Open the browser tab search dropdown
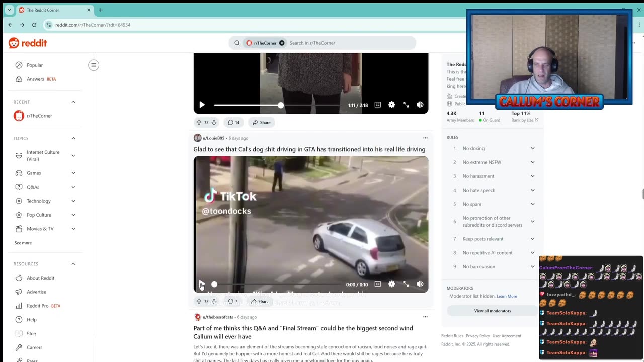The height and width of the screenshot is (362, 644). 9,10
